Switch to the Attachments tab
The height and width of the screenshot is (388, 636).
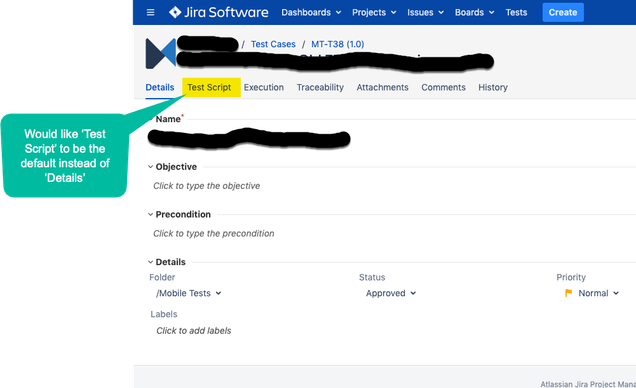pos(382,88)
